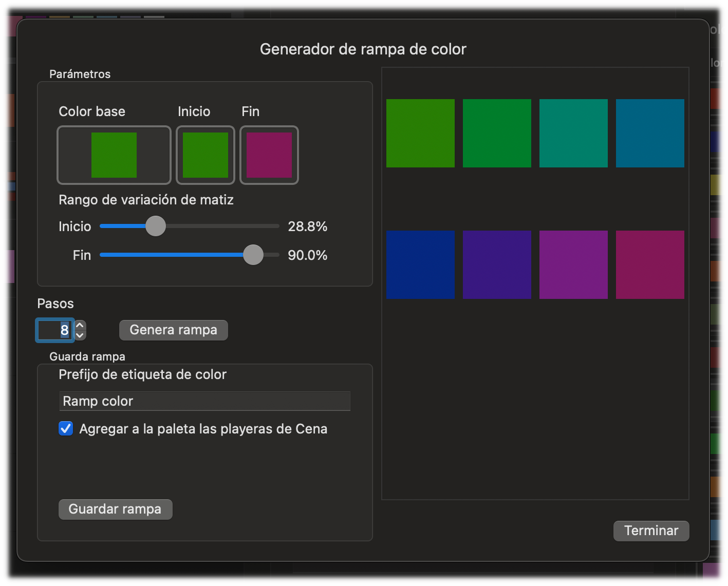The height and width of the screenshot is (586, 728).
Task: Select the teal ramp swatch
Action: (573, 133)
